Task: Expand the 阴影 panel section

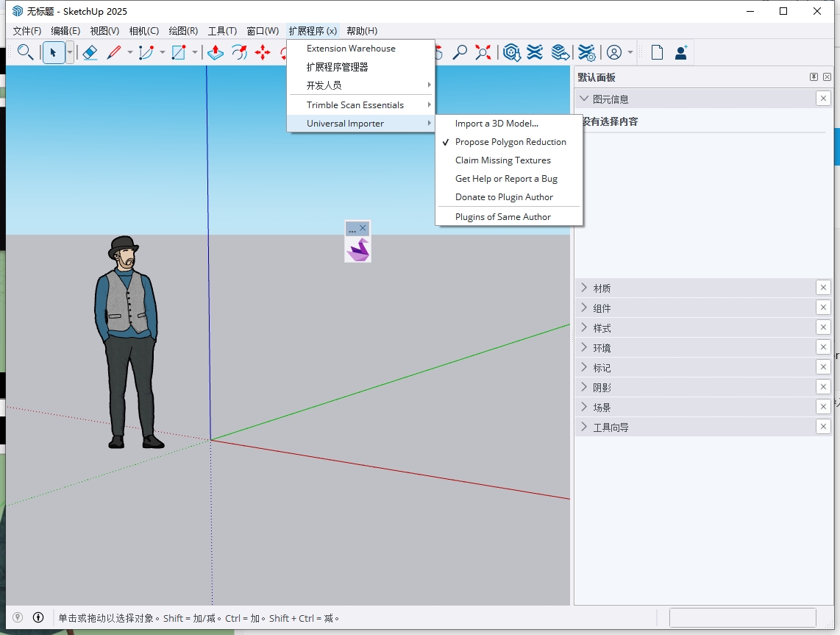Action: (x=583, y=387)
